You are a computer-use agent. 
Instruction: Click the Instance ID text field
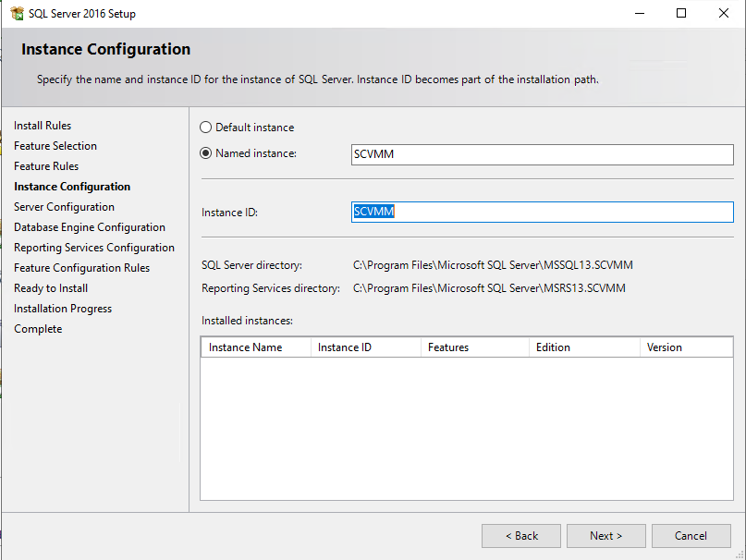(x=543, y=212)
